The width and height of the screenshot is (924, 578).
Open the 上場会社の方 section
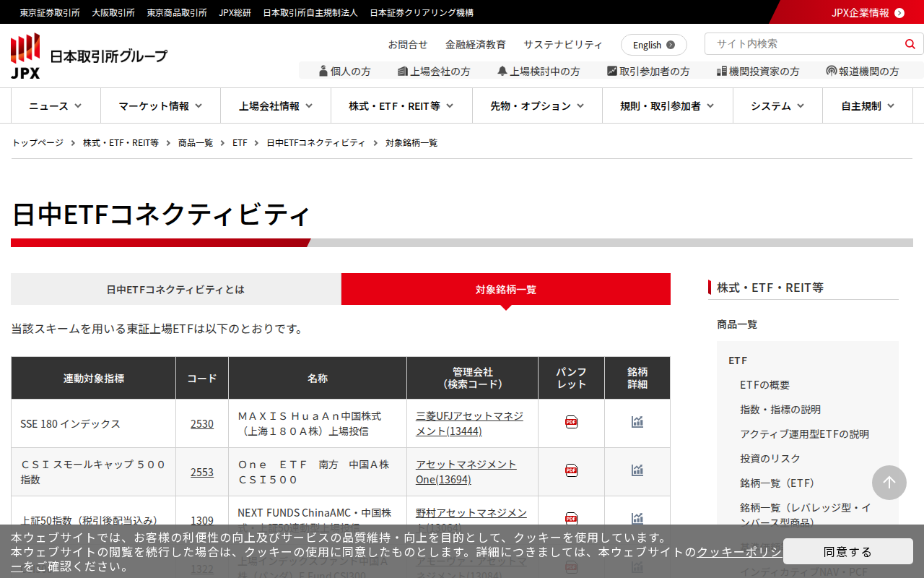(434, 71)
